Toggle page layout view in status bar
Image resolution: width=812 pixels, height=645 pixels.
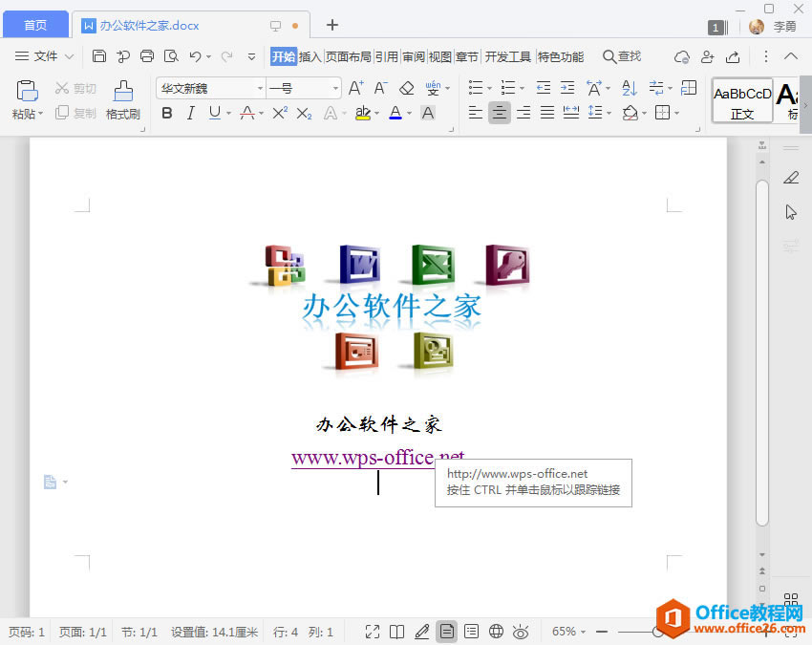click(446, 631)
